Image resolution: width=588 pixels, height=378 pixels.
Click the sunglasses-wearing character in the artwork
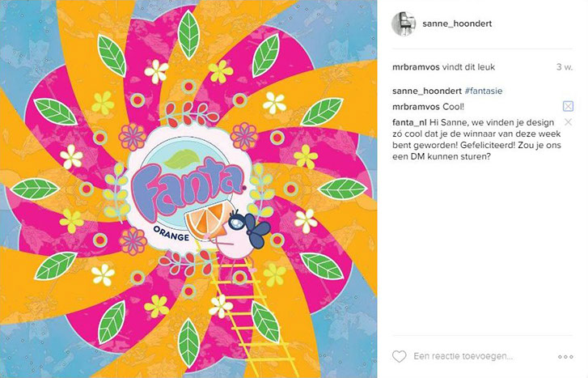(243, 234)
